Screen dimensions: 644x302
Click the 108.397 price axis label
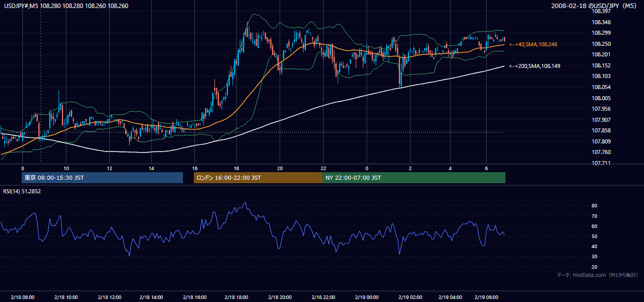(x=601, y=11)
